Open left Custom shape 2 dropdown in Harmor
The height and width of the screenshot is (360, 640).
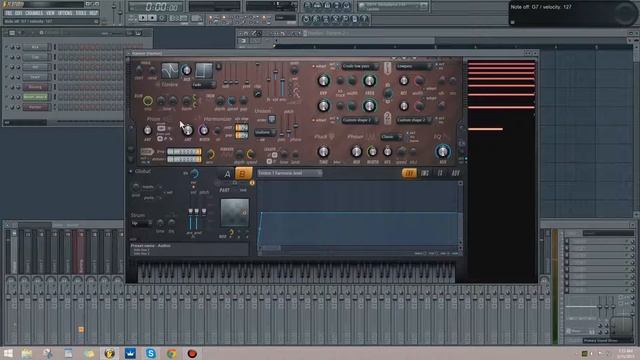[x=360, y=120]
